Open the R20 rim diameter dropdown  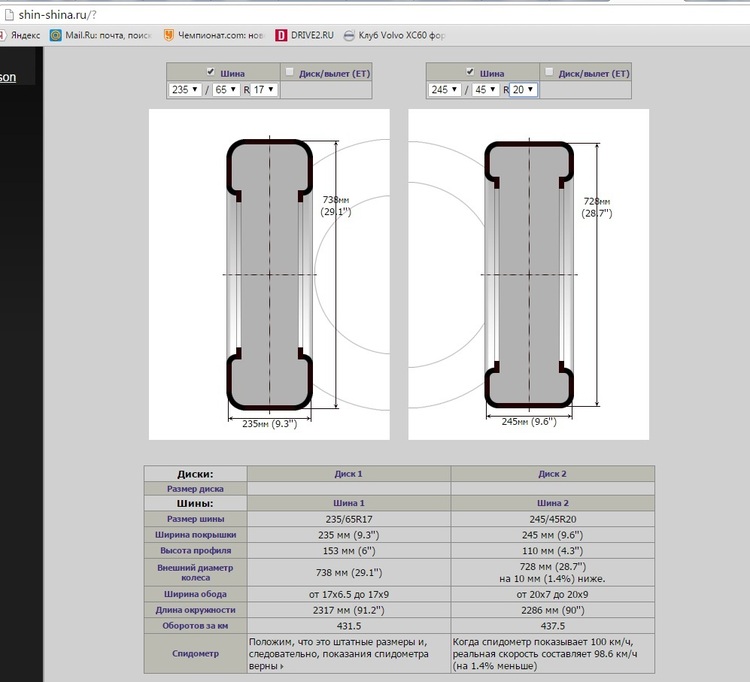(524, 90)
